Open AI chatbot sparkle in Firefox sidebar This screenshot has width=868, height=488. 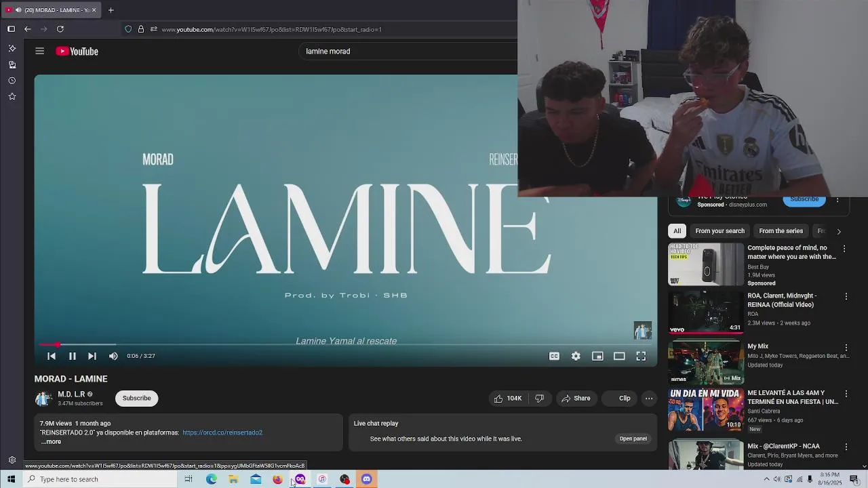(12, 49)
